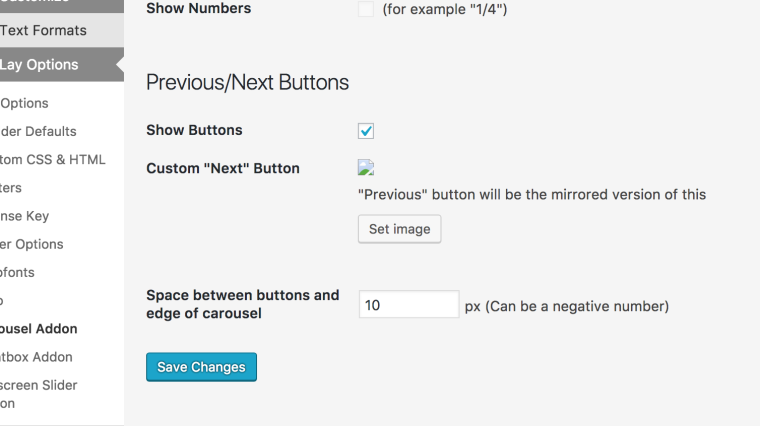Click the Show Buttons label text
Screen dimensions: 760x426
[194, 130]
